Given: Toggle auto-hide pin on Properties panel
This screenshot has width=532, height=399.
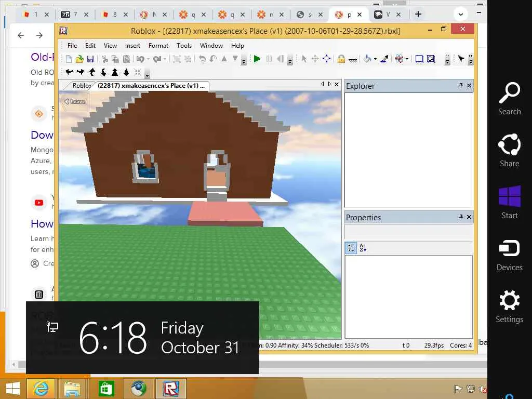Looking at the screenshot, I should (x=461, y=217).
